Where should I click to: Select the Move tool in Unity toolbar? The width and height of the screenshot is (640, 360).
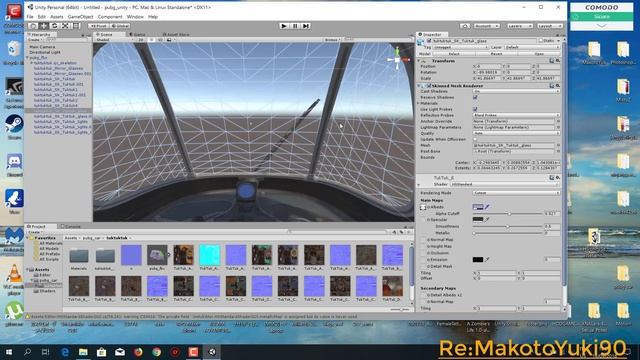click(44, 26)
